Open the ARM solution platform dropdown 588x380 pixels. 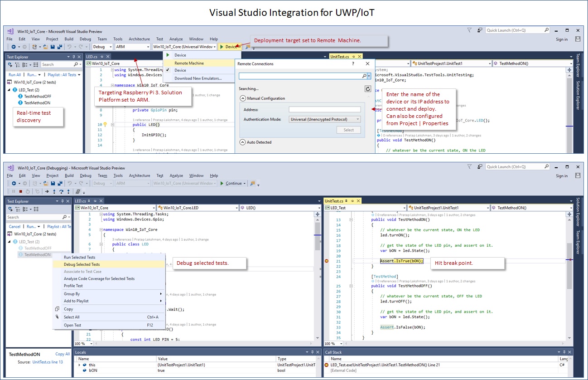133,46
